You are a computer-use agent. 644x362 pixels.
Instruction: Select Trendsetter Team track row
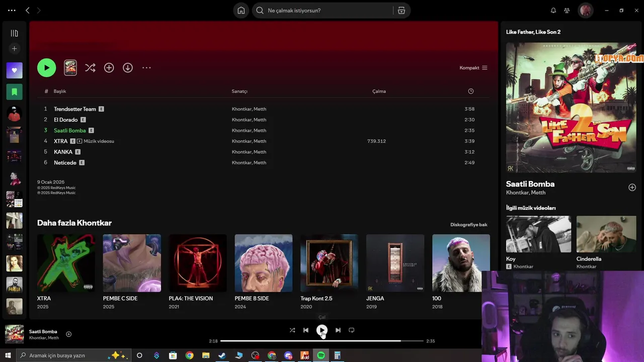click(259, 109)
